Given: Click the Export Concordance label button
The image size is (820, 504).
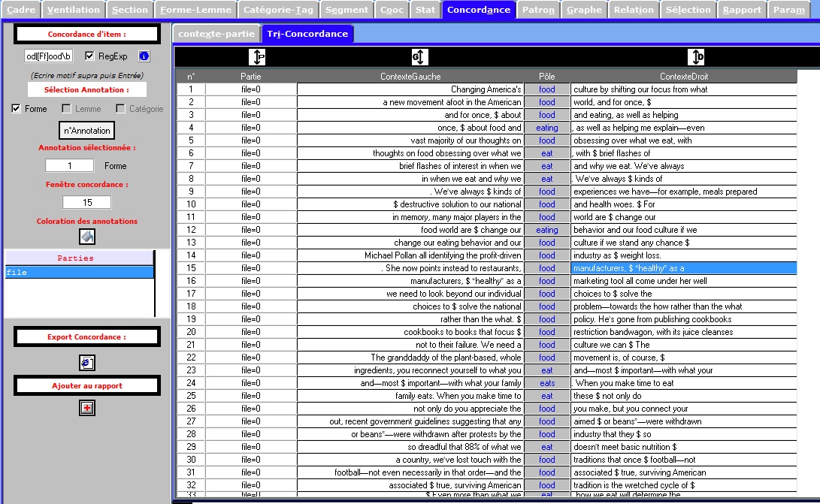Looking at the screenshot, I should tap(87, 337).
